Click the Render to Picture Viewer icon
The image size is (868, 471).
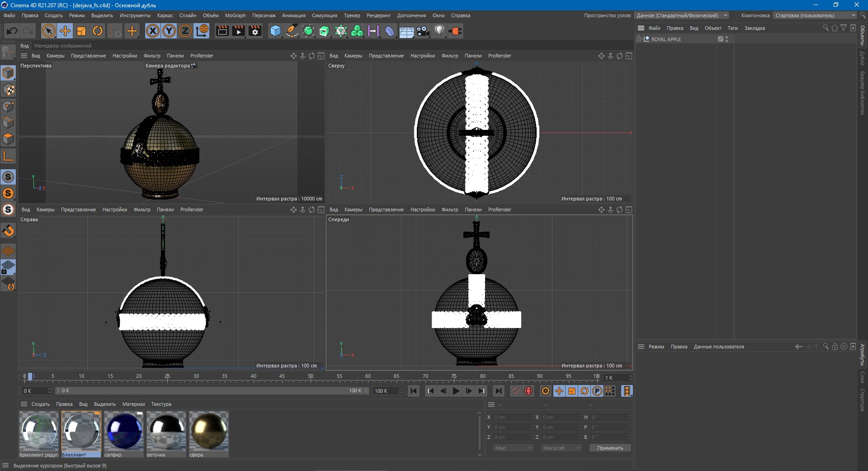[238, 31]
